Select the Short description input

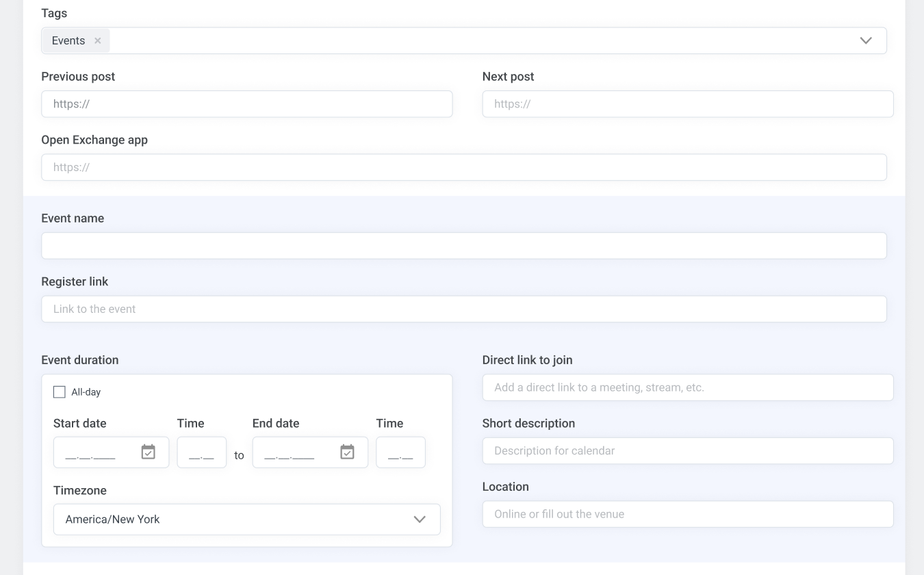coord(687,451)
